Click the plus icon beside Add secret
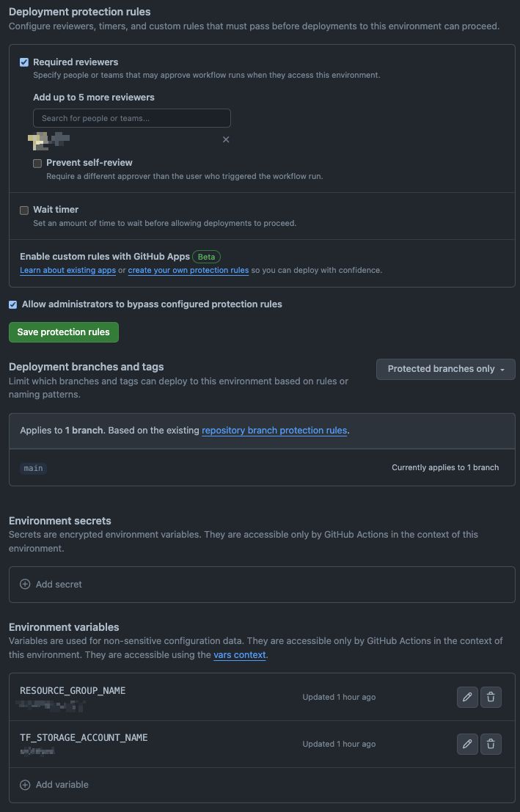The image size is (520, 812). [25, 585]
